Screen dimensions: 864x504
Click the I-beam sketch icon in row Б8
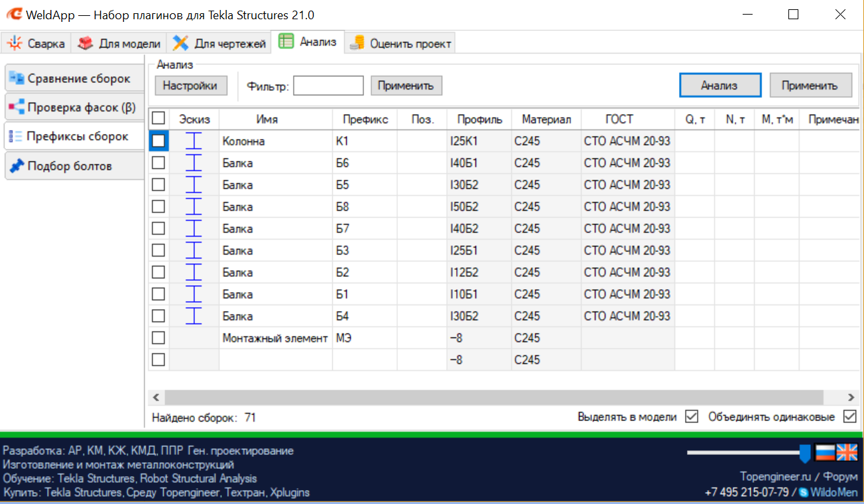pos(193,207)
